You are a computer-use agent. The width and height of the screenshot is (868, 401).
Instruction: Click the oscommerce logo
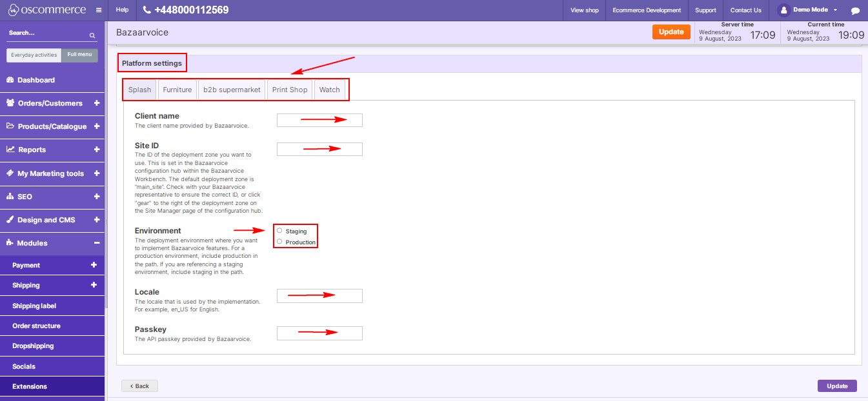point(47,10)
